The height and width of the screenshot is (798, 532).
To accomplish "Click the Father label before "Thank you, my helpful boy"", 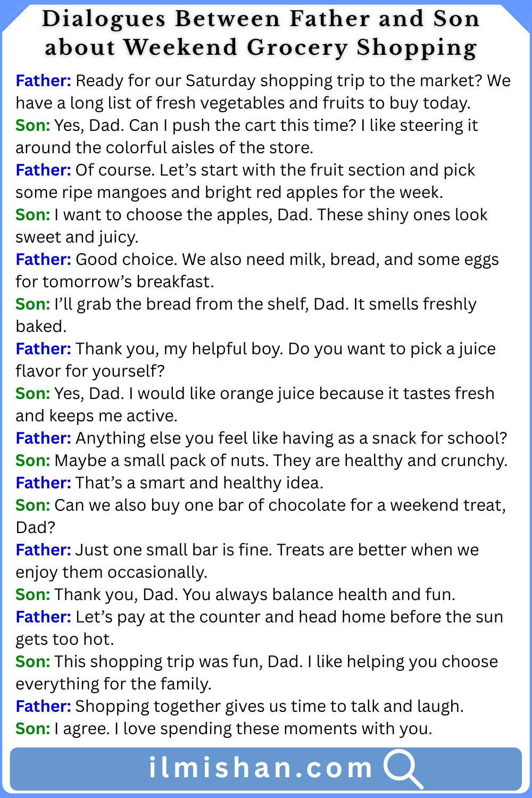I will [x=43, y=349].
